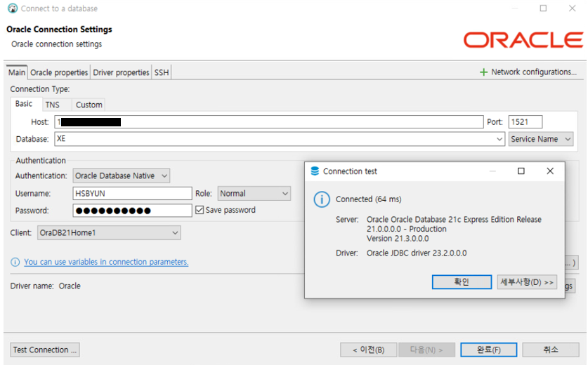Click the Driver name: Oracle text
The image size is (588, 365).
[46, 286]
